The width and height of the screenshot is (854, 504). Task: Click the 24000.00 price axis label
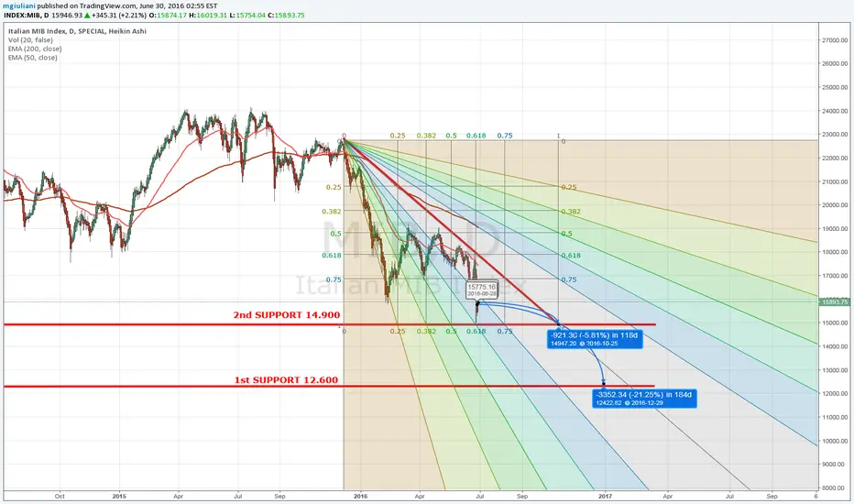tap(834, 111)
